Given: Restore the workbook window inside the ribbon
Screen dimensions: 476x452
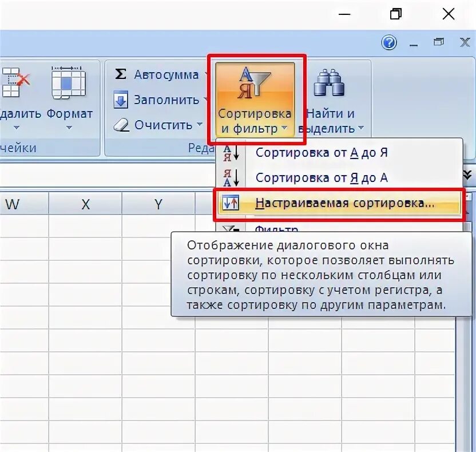Looking at the screenshot, I should [438, 42].
